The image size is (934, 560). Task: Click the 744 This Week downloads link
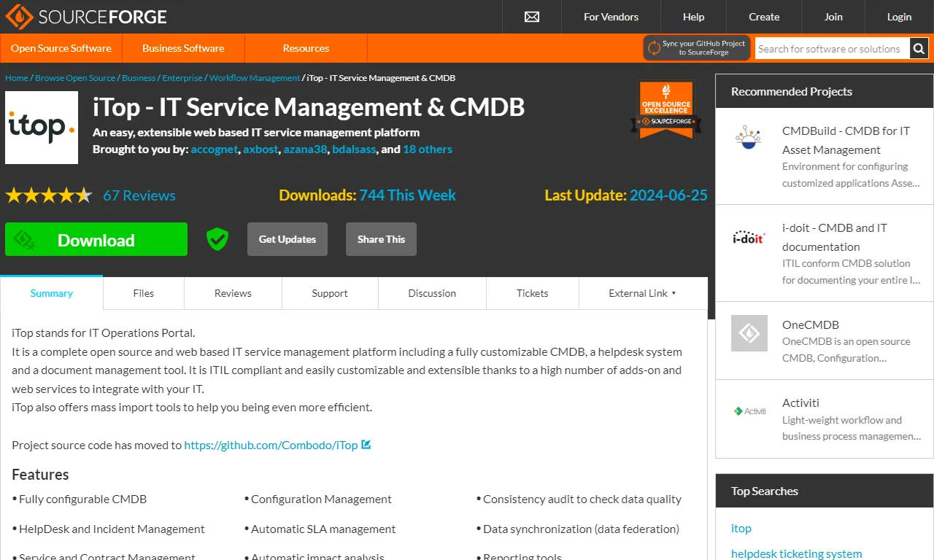(407, 195)
